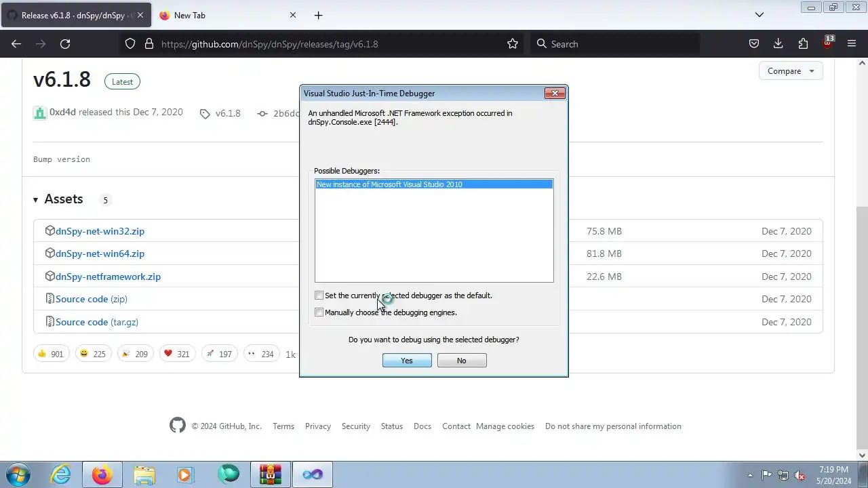Close the Just-In-Time Debugger dialog
868x488 pixels.
point(555,94)
